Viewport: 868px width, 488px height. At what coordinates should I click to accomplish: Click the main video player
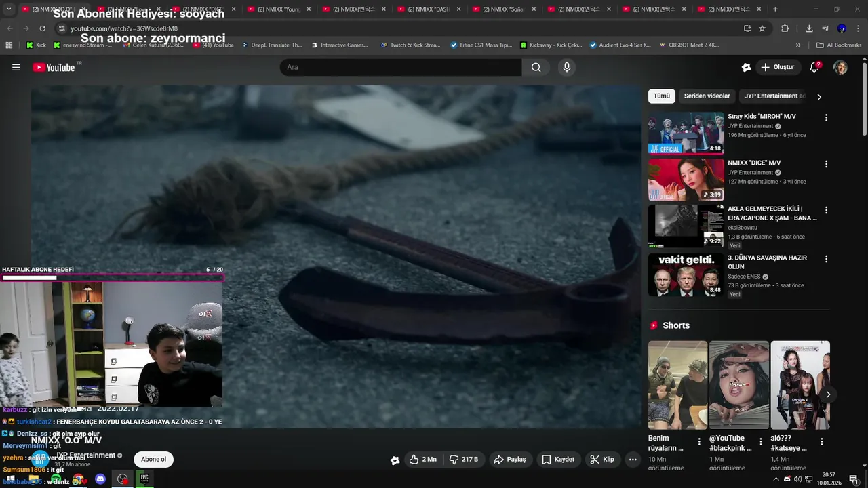(336, 256)
